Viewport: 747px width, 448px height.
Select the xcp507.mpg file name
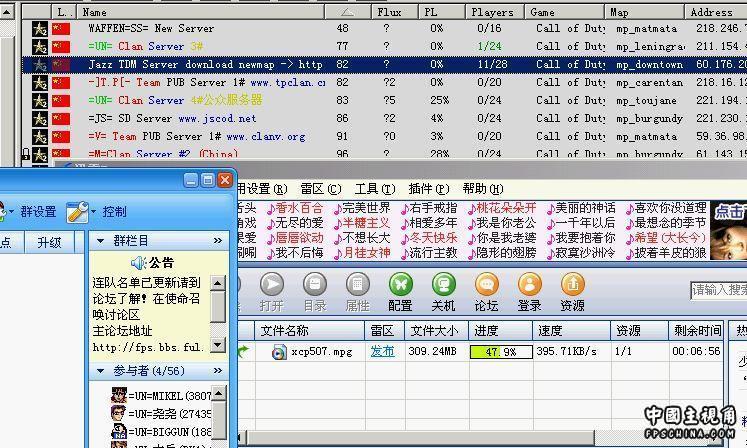(x=322, y=352)
